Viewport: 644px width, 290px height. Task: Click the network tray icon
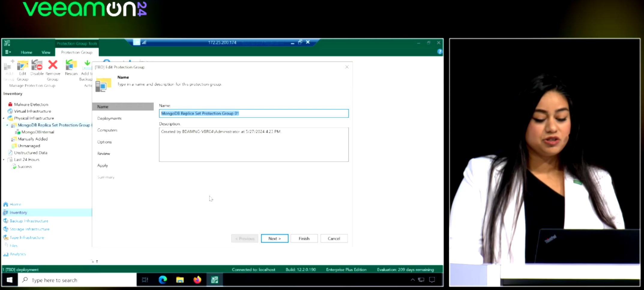pos(421,280)
